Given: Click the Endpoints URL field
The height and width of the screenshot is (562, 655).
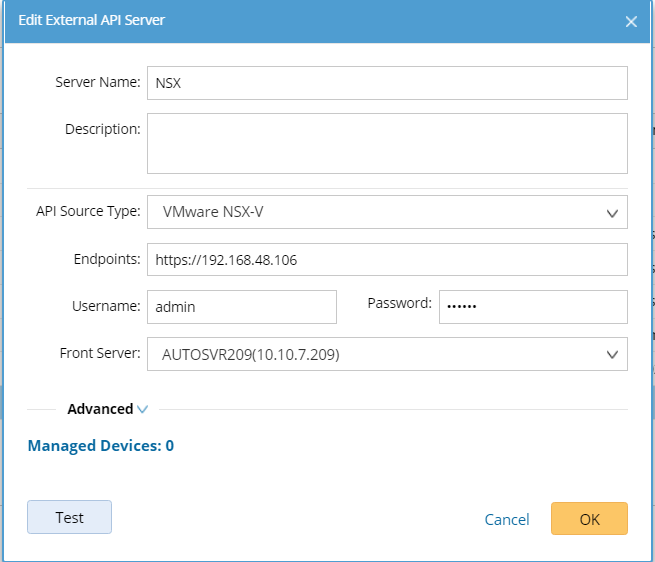Looking at the screenshot, I should 387,260.
